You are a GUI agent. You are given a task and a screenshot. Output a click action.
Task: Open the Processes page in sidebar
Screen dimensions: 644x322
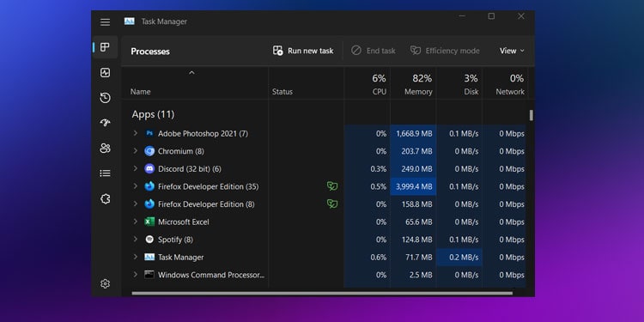pyautogui.click(x=105, y=47)
